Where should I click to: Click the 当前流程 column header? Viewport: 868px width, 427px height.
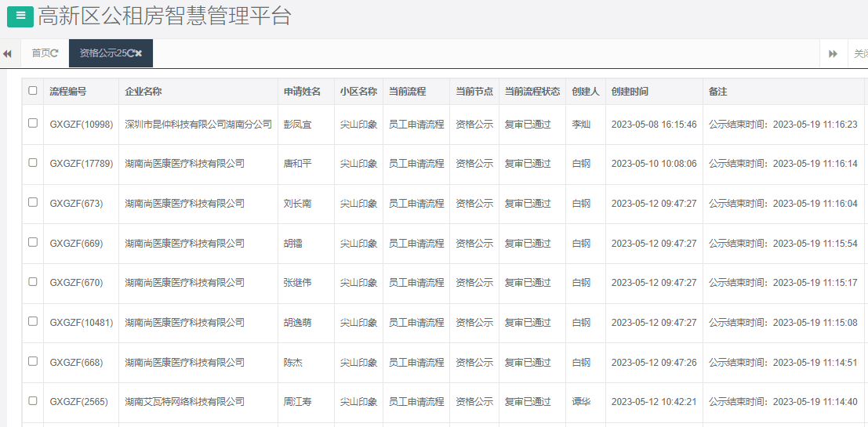(408, 92)
